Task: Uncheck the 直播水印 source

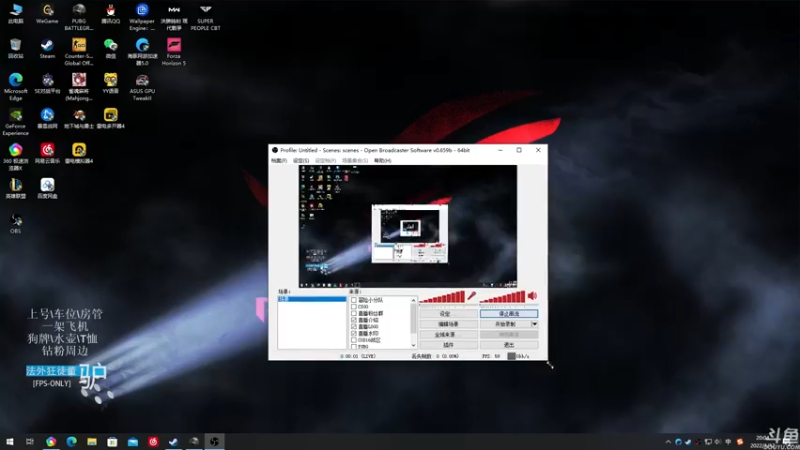Action: (354, 333)
